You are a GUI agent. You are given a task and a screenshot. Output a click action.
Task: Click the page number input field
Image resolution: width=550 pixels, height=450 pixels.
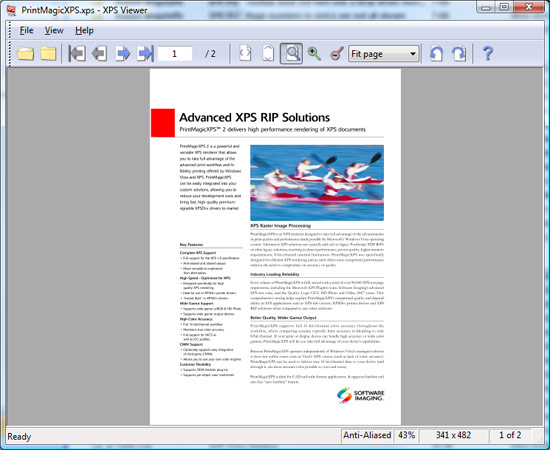click(175, 54)
